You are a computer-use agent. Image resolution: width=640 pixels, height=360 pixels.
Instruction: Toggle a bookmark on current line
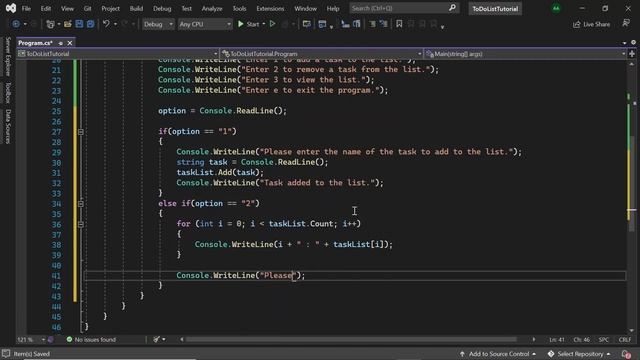(x=399, y=24)
